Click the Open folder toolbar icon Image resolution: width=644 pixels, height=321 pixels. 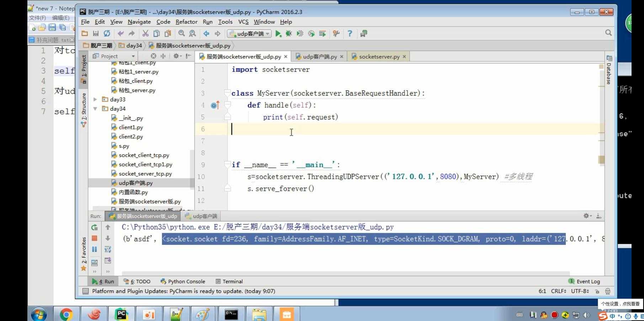(x=85, y=33)
